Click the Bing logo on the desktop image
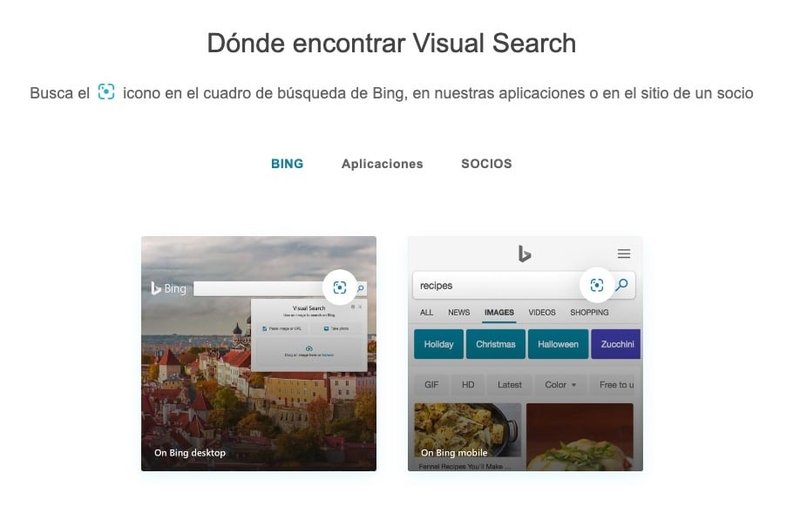The height and width of the screenshot is (527, 800). tap(169, 289)
